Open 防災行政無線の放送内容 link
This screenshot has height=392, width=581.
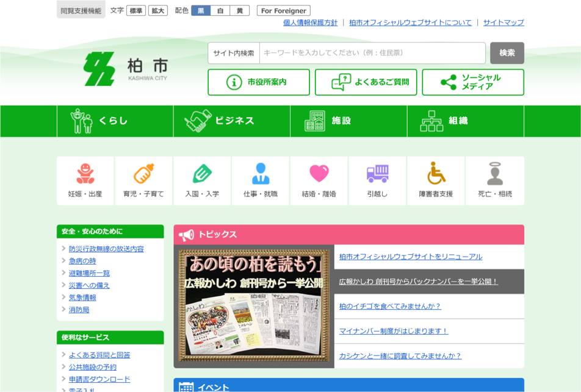coord(106,249)
